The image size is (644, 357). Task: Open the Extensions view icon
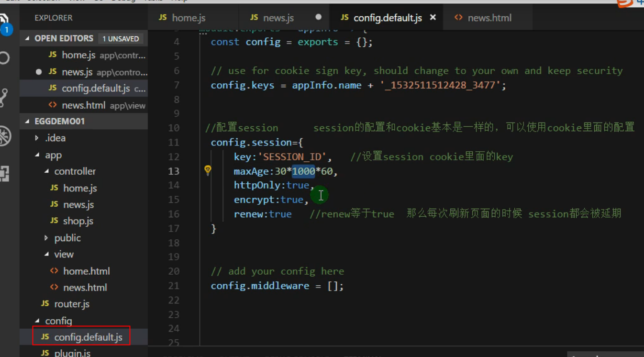[x=5, y=173]
